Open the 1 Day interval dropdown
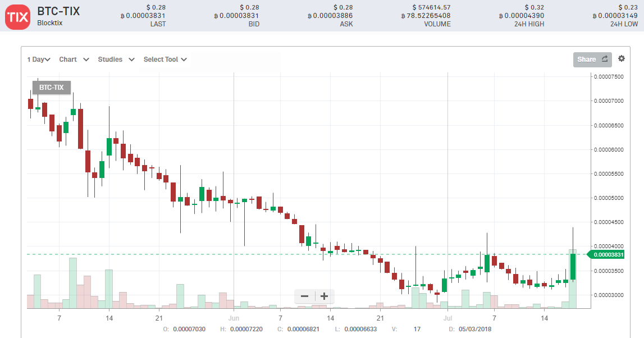 tap(39, 60)
